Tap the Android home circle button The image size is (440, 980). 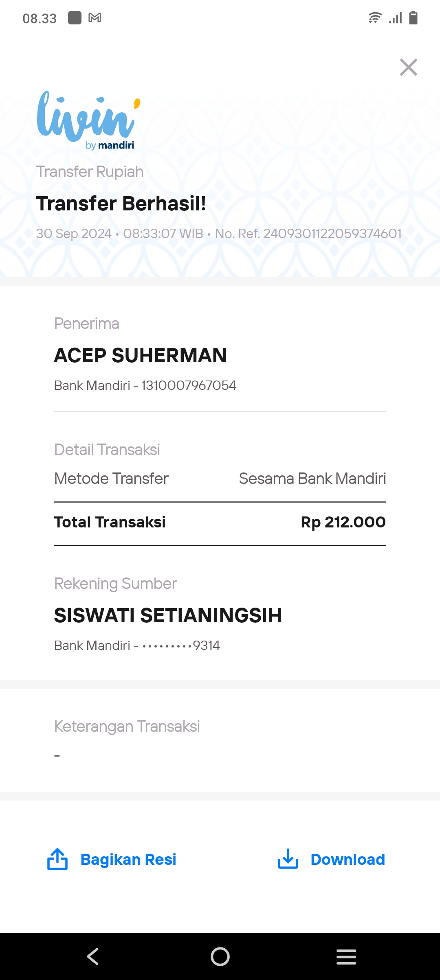tap(220, 956)
